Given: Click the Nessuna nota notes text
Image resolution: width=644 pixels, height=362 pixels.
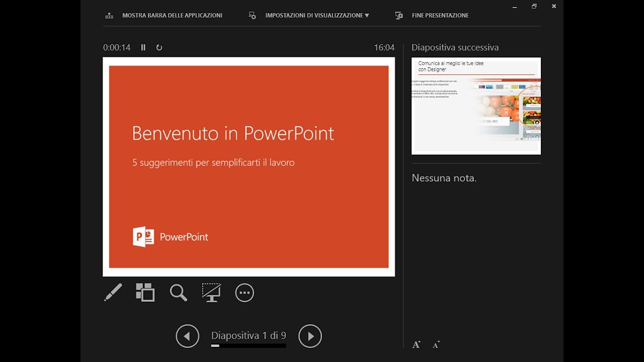Looking at the screenshot, I should [444, 178].
